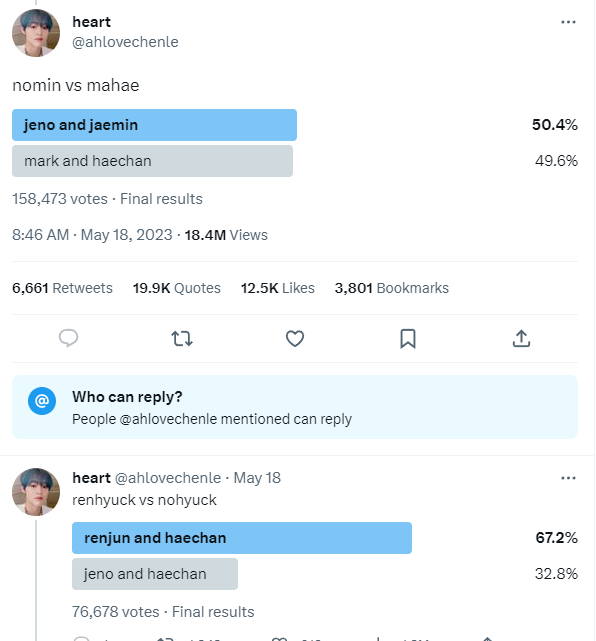The width and height of the screenshot is (596, 641).
Task: Click heart display name on reply tweet
Action: tap(92, 478)
